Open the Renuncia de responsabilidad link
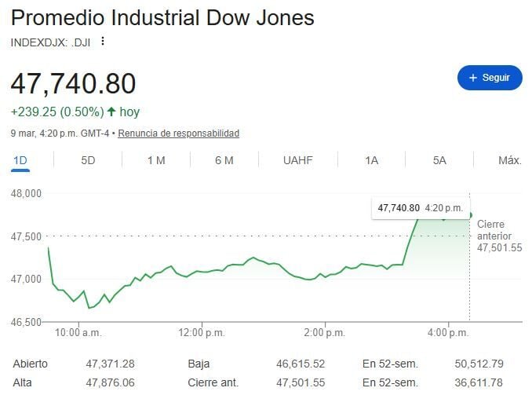The width and height of the screenshot is (532, 406). pos(179,134)
